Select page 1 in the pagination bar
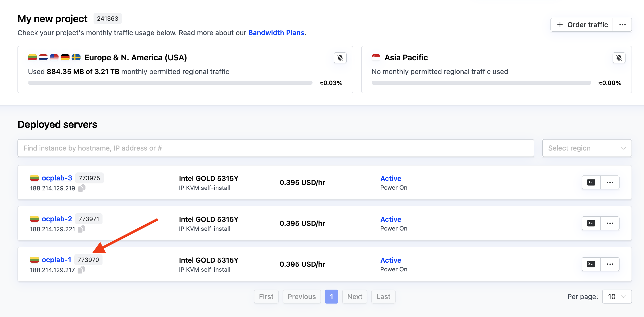Viewport: 644px width, 317px height. (331, 297)
